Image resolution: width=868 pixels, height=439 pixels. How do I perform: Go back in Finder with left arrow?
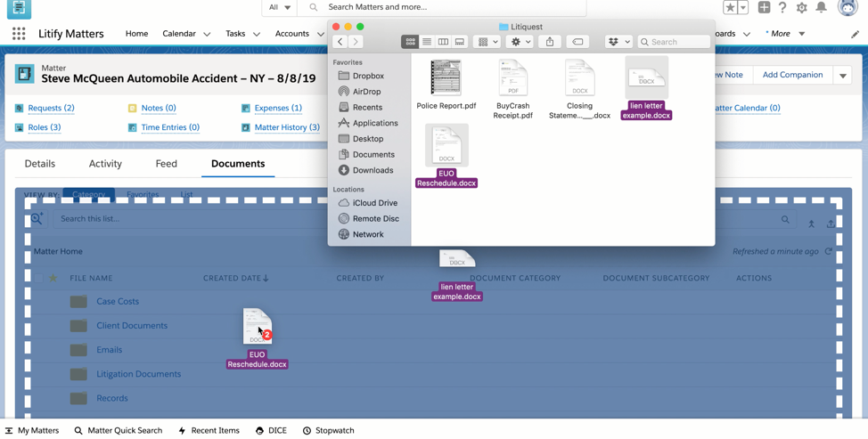click(x=340, y=42)
